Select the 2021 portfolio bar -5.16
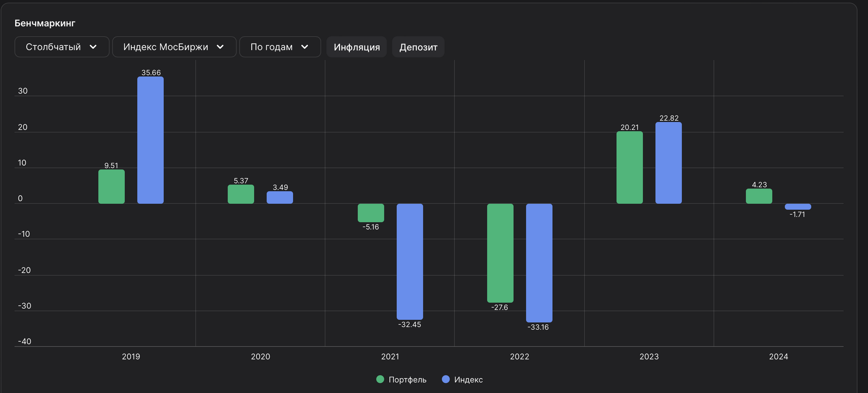This screenshot has width=868, height=393. point(371,213)
